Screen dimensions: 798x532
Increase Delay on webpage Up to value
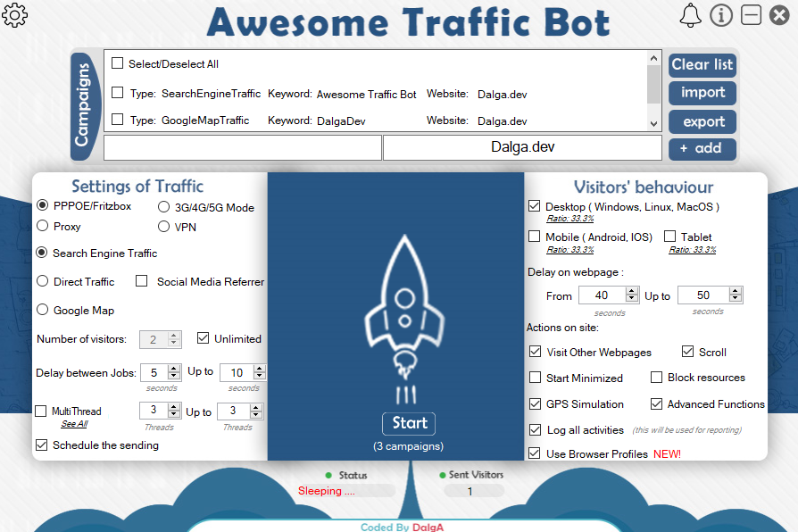[x=735, y=291]
